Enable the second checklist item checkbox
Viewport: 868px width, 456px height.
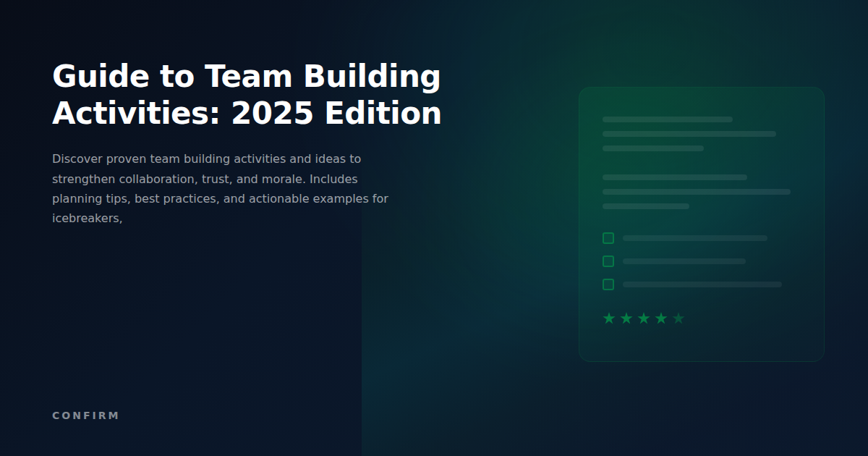608,261
